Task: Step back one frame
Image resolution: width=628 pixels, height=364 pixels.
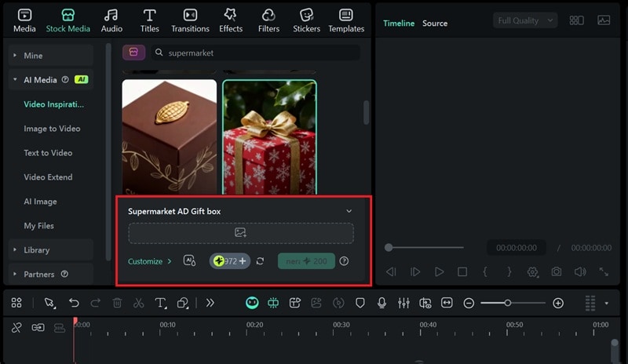Action: [x=391, y=272]
